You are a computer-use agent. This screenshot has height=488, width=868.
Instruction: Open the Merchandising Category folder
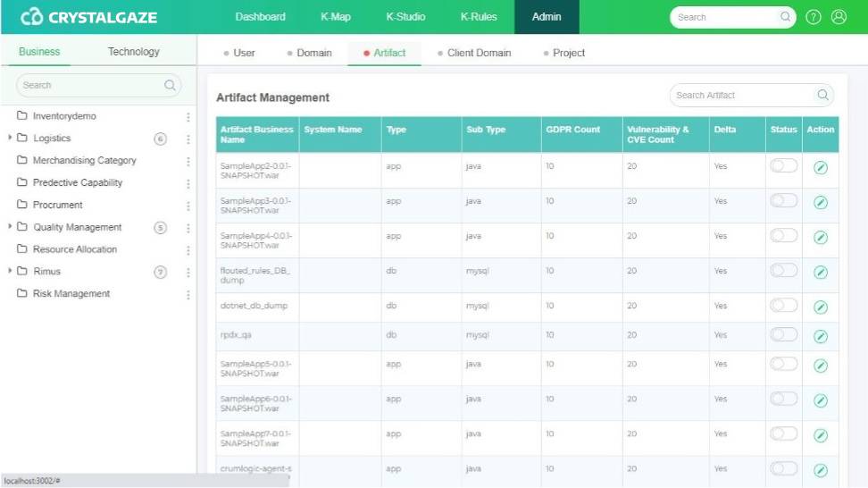tap(84, 161)
